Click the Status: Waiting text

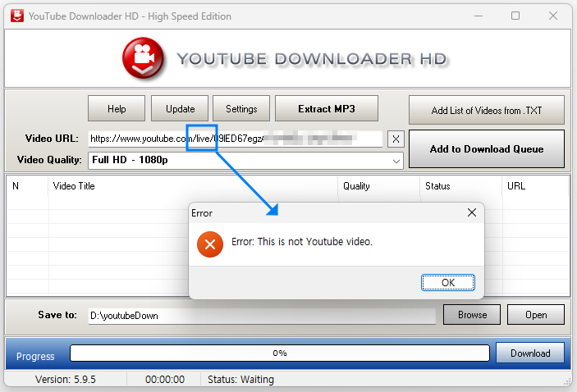pyautogui.click(x=240, y=379)
